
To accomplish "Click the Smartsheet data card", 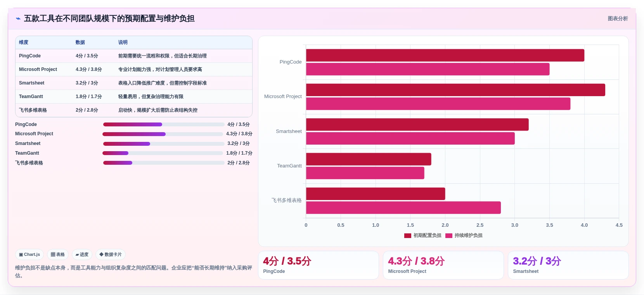I will [x=568, y=265].
